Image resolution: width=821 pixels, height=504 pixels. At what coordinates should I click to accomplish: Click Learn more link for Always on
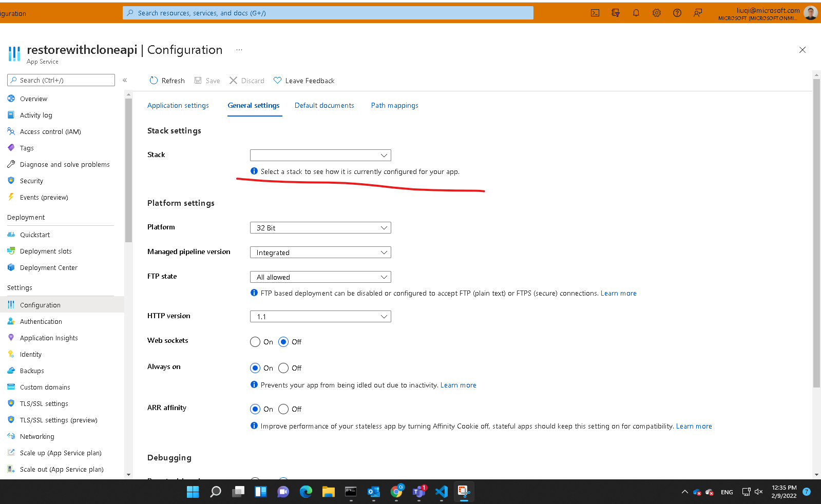point(459,385)
